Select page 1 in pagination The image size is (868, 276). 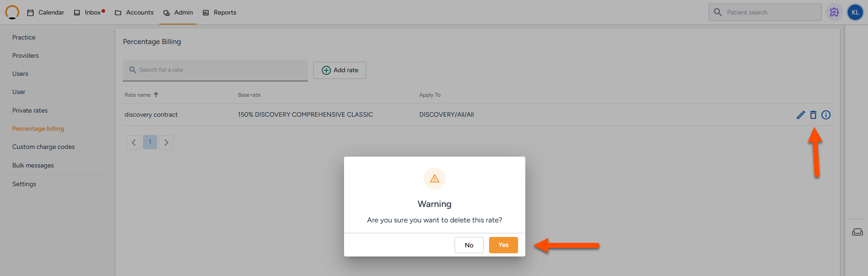tap(150, 142)
